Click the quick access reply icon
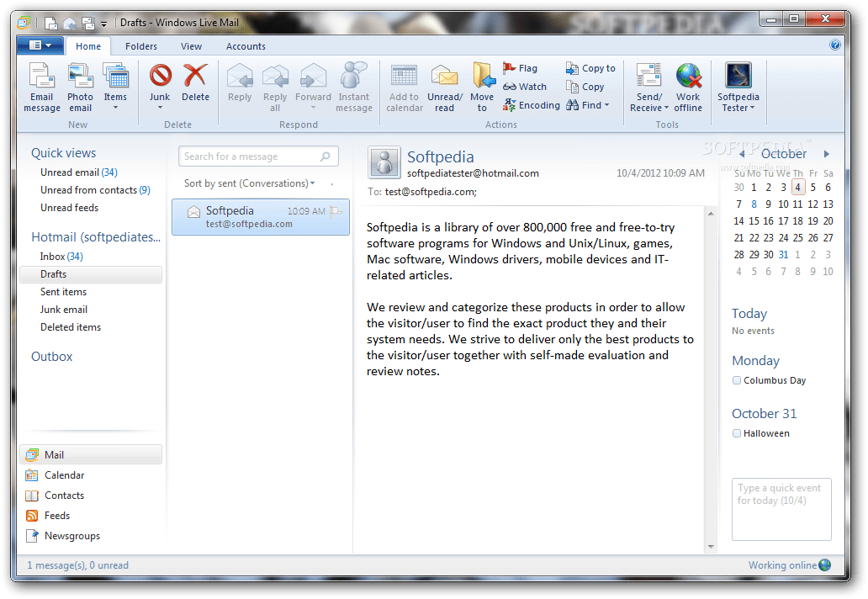868x599 pixels. pos(69,24)
